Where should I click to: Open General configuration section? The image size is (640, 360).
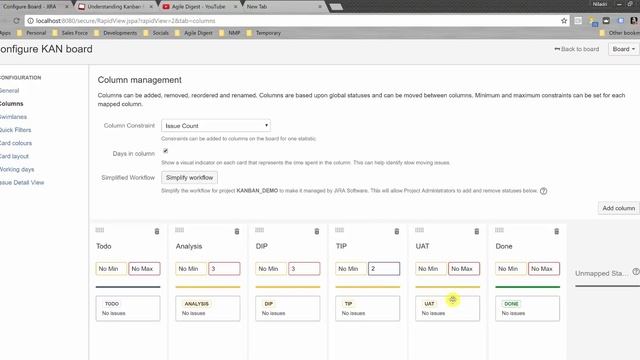click(x=9, y=91)
